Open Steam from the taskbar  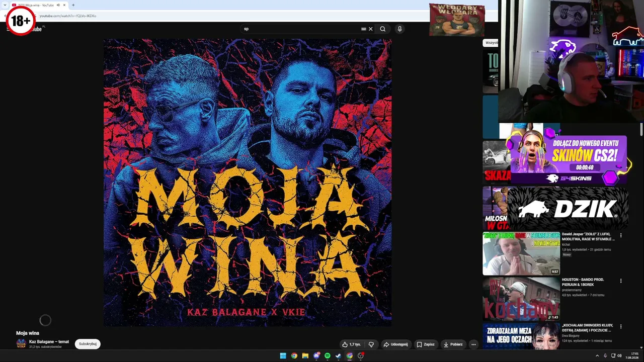click(x=338, y=356)
